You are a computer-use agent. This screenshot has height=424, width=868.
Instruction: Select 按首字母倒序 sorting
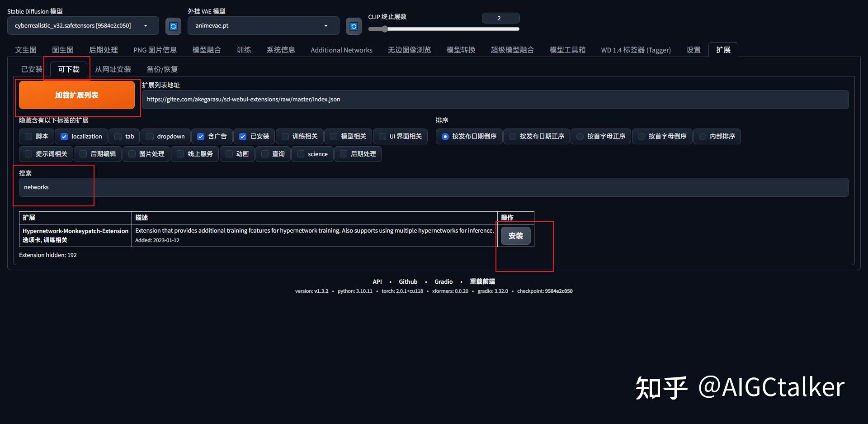(x=641, y=136)
